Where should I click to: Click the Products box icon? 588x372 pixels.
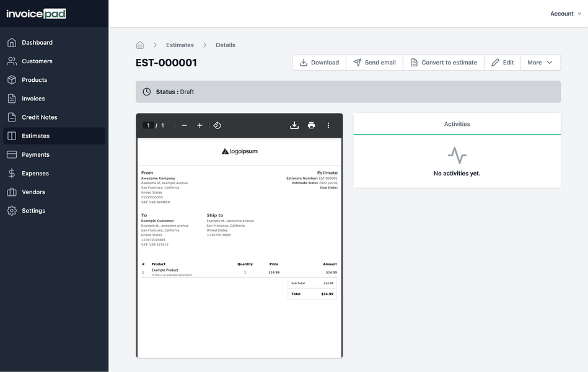(12, 80)
